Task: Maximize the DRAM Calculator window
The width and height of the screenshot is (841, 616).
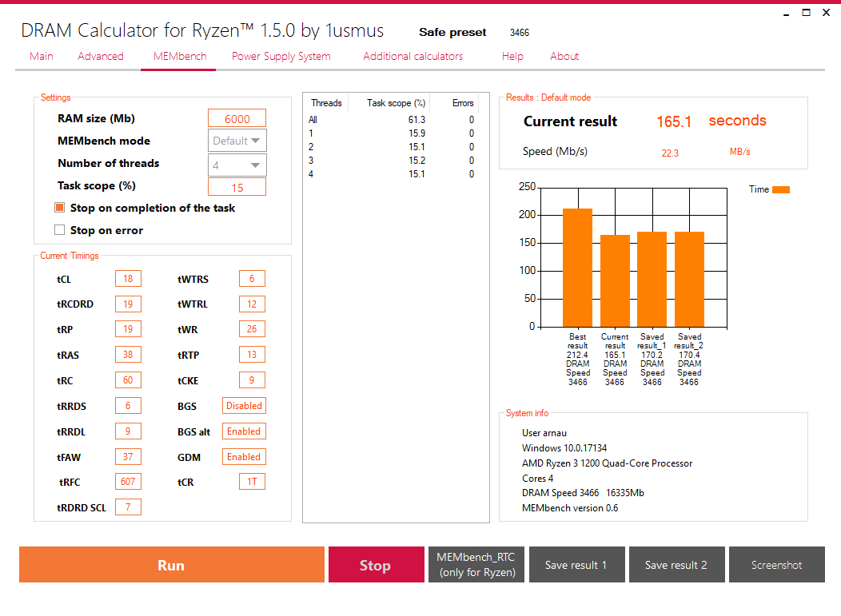Action: point(806,12)
